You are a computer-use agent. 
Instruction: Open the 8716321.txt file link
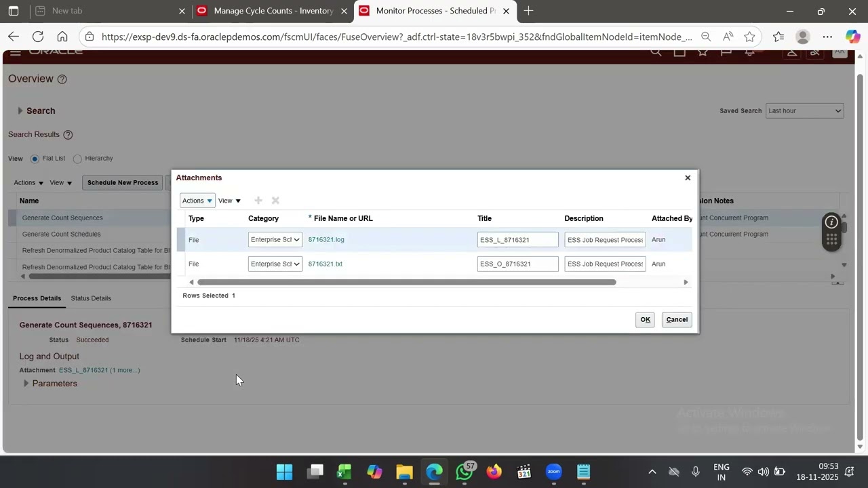click(x=325, y=264)
